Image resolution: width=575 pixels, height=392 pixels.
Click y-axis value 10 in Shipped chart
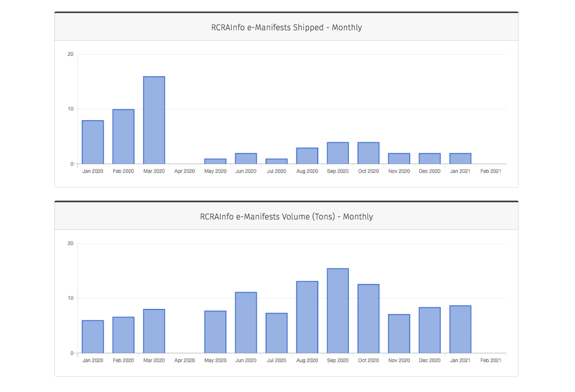(71, 109)
